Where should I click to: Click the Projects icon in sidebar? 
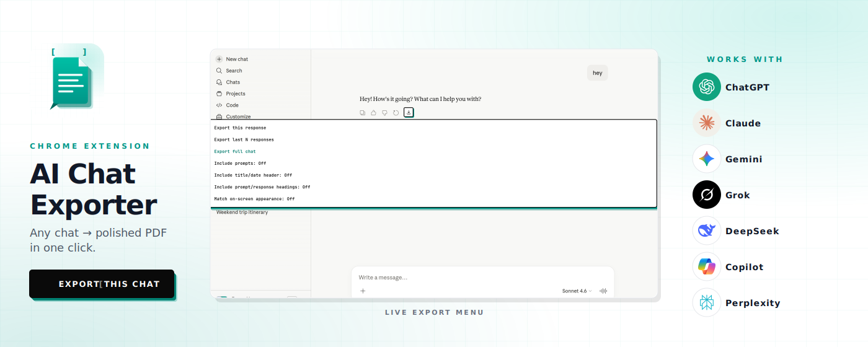click(219, 94)
